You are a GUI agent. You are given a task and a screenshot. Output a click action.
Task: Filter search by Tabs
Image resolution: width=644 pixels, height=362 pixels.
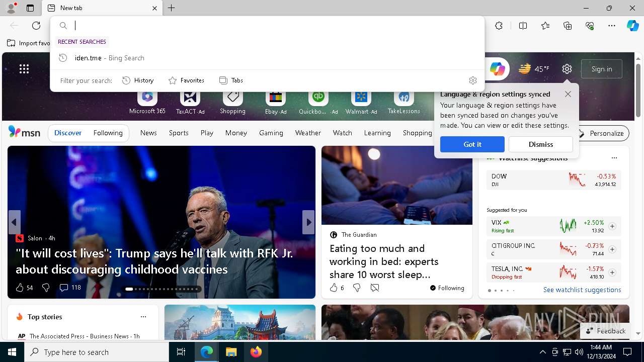[231, 80]
